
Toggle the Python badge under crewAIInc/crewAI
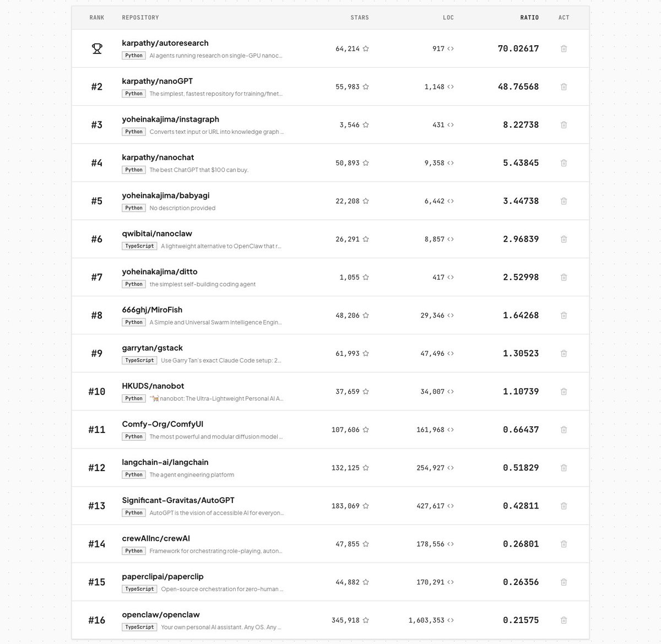pyautogui.click(x=133, y=550)
